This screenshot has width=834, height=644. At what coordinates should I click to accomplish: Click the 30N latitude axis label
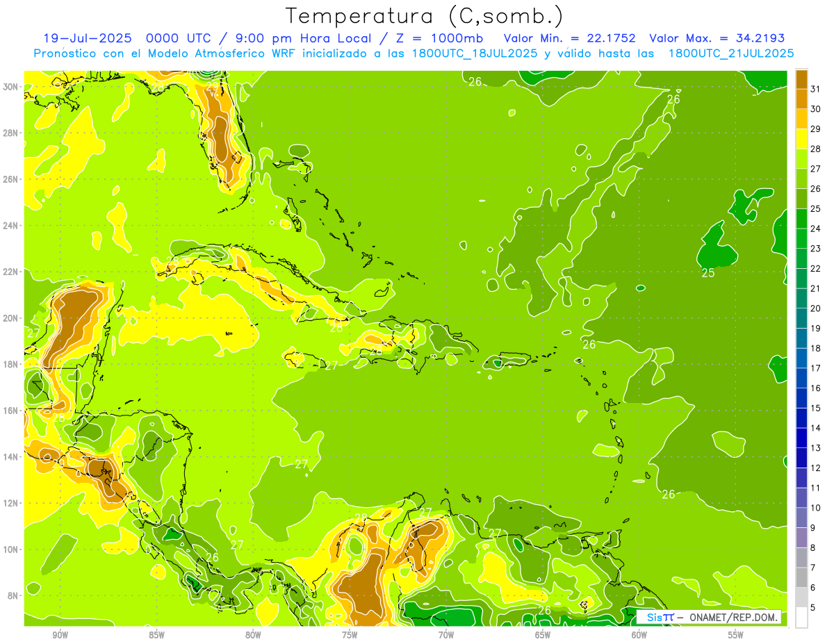click(x=10, y=87)
